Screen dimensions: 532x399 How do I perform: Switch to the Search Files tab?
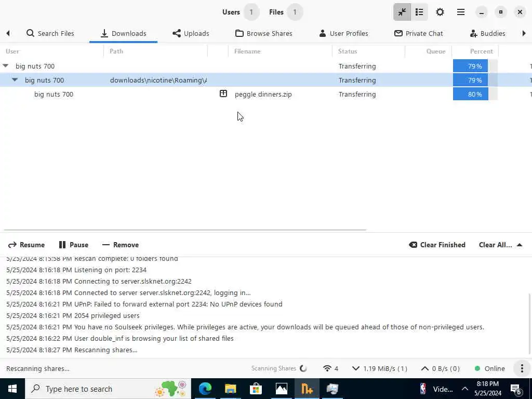(x=50, y=33)
